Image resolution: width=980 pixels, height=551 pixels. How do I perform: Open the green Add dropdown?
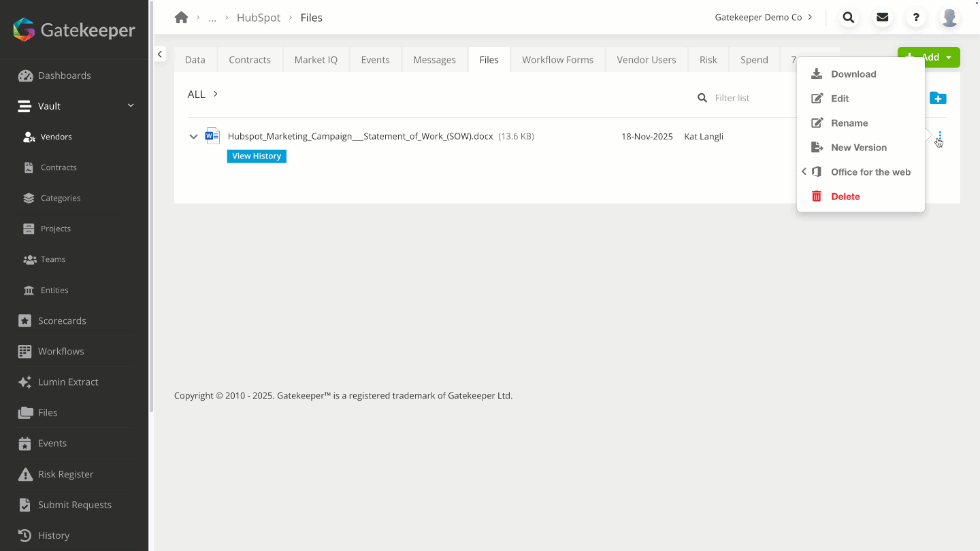(x=929, y=57)
